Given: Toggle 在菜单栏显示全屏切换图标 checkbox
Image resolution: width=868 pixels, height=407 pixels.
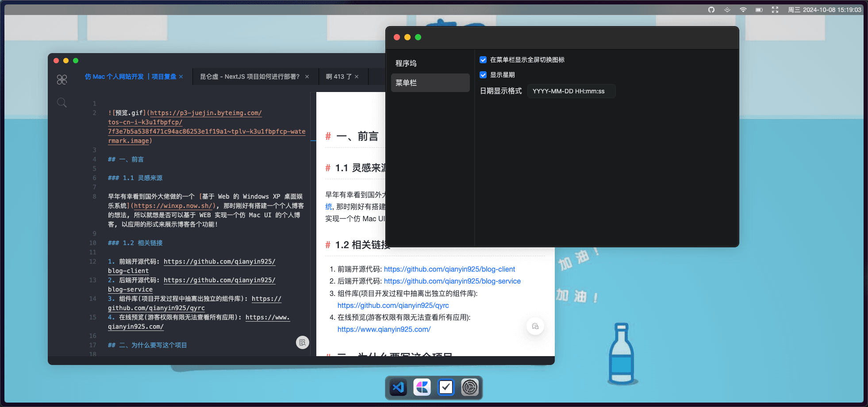Looking at the screenshot, I should (483, 60).
